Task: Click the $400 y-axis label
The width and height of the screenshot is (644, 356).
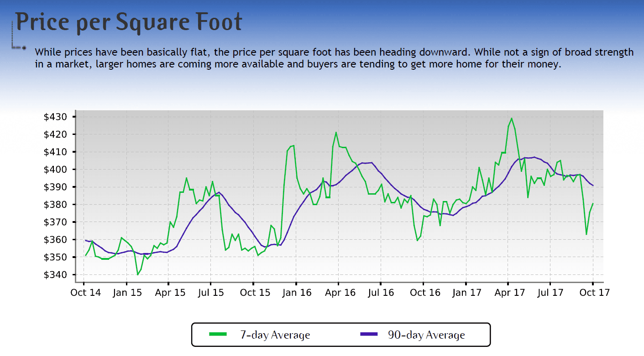Action: click(55, 170)
